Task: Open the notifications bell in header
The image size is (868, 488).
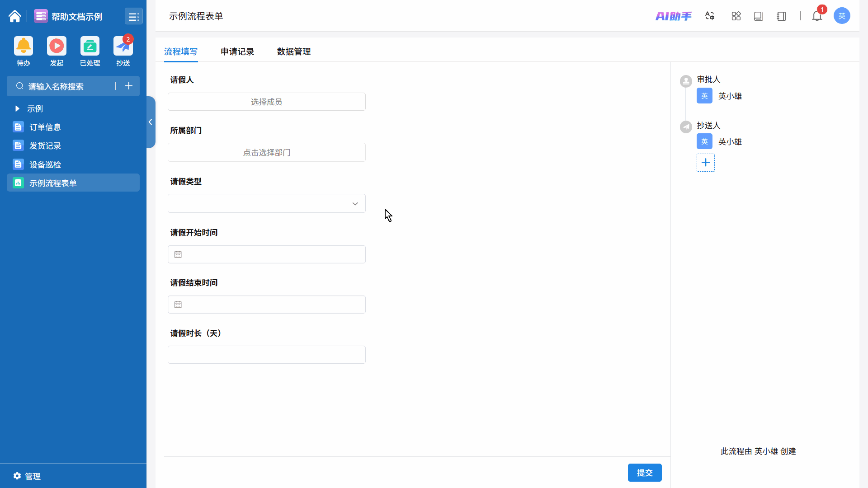Action: tap(816, 16)
